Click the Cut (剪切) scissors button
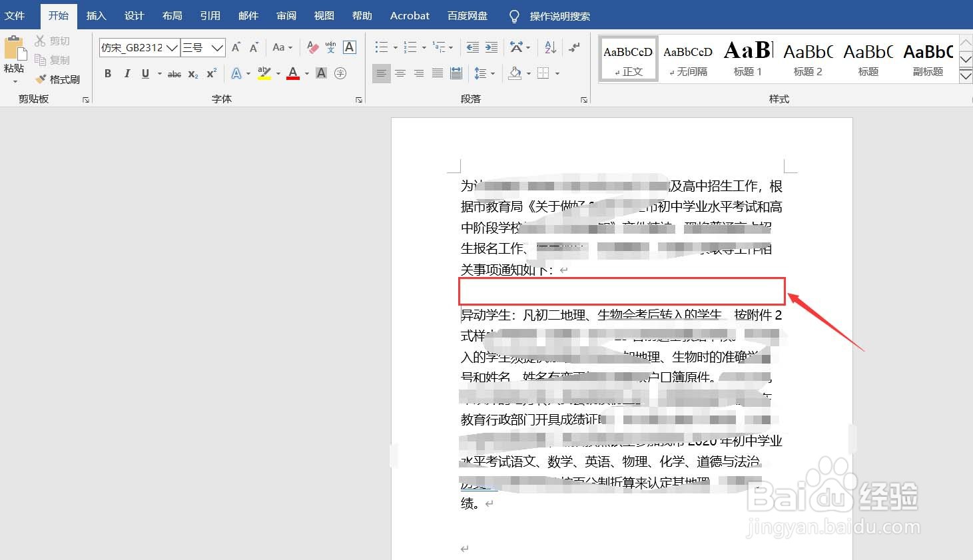The height and width of the screenshot is (560, 973). pos(52,41)
